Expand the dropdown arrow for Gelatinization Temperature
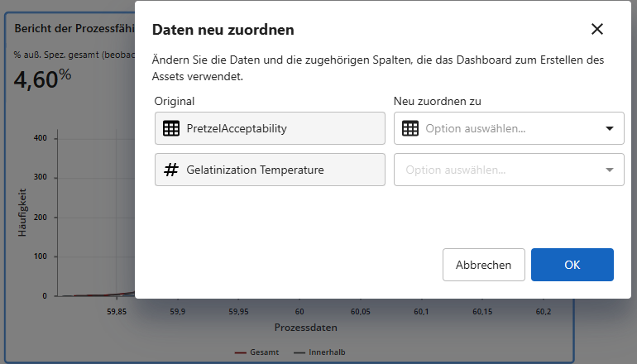The height and width of the screenshot is (364, 637). pos(610,170)
